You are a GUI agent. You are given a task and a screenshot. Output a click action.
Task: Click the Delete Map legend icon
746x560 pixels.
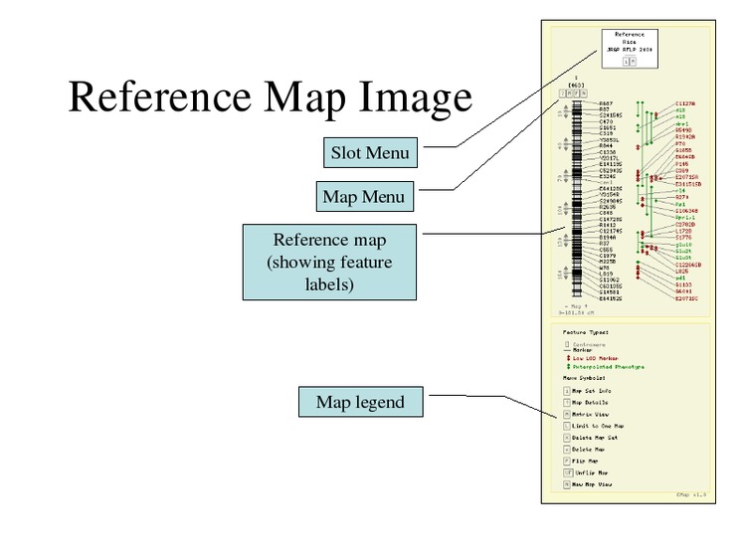pos(566,449)
